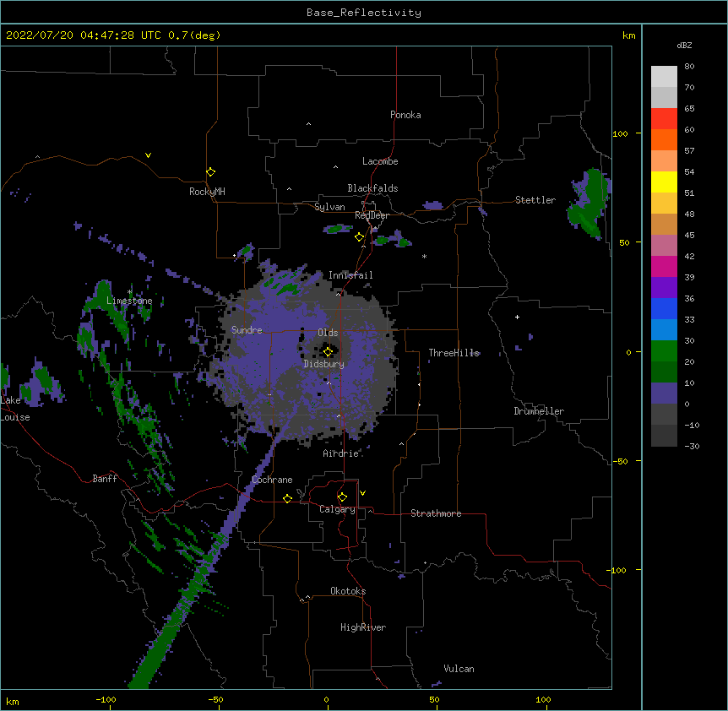Click yellow diamond marker below the Cochrane label

click(288, 498)
